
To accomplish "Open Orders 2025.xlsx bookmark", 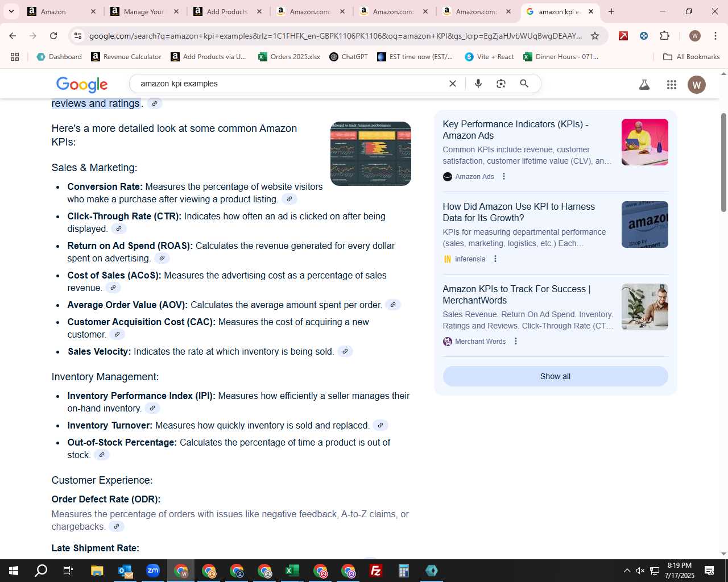I will (289, 57).
